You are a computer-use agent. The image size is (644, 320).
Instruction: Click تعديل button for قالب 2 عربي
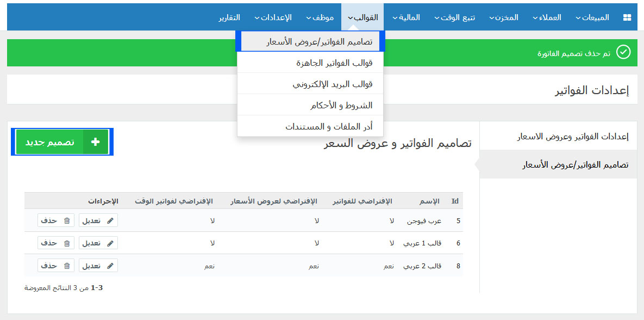(98, 266)
